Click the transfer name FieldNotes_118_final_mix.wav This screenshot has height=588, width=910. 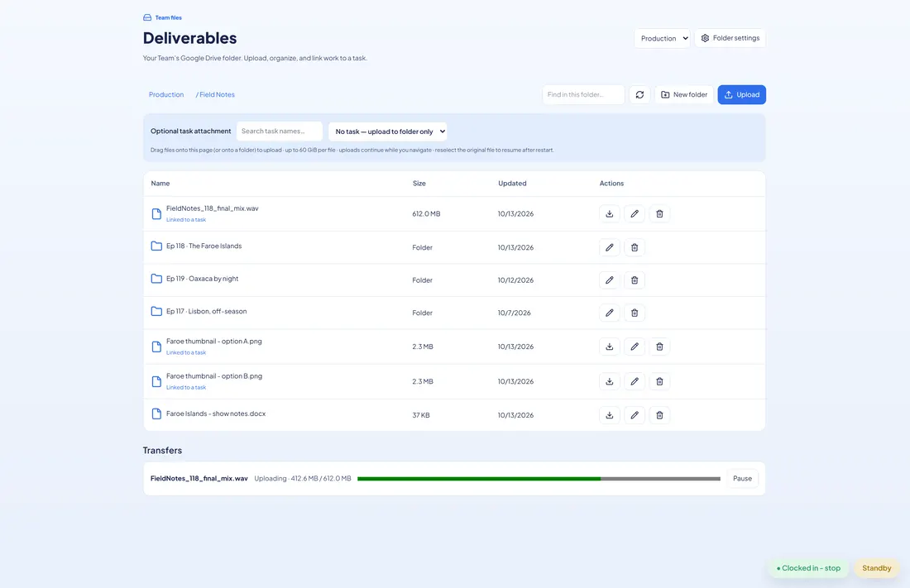(x=199, y=479)
